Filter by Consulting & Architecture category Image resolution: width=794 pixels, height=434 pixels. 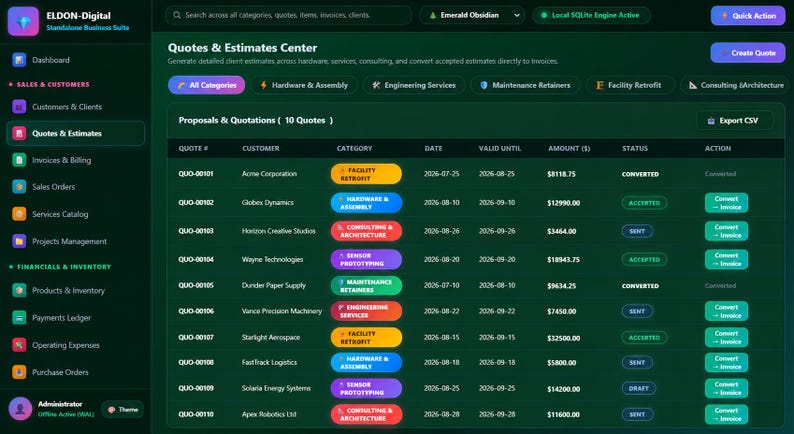point(737,85)
